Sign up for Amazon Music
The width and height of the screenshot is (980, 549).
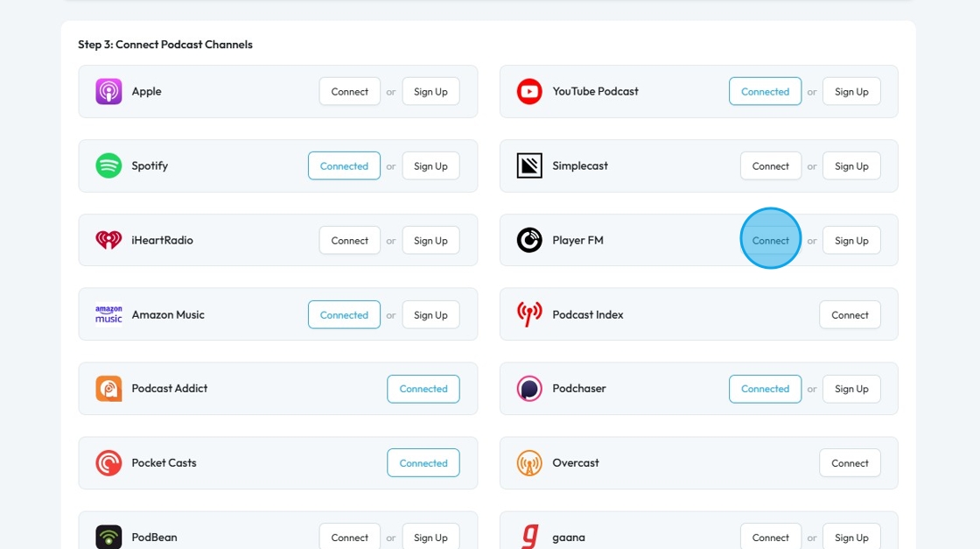430,314
